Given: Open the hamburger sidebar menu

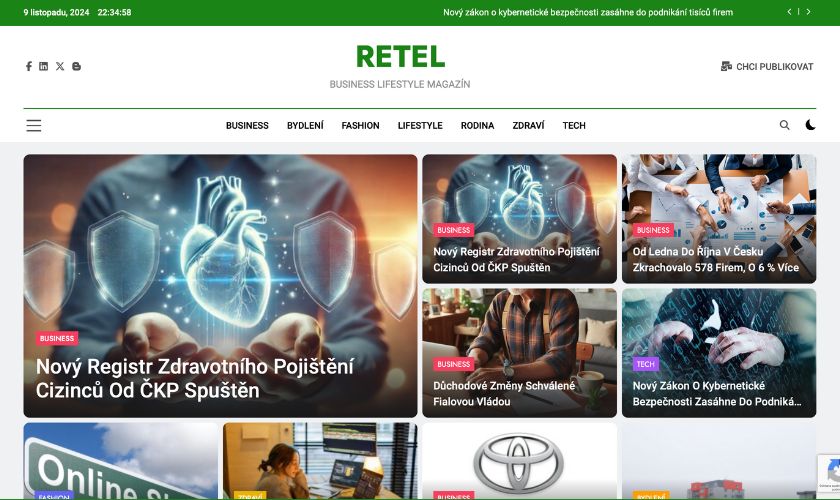Looking at the screenshot, I should coord(34,125).
